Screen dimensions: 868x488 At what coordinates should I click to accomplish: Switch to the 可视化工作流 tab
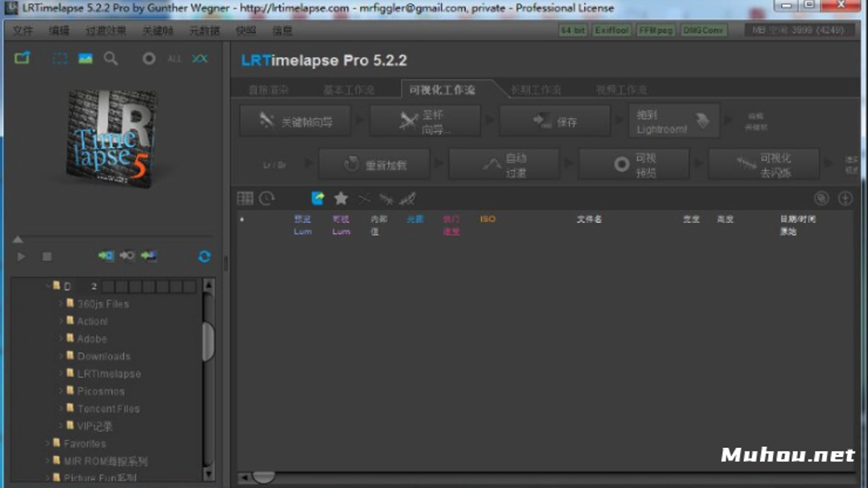442,89
